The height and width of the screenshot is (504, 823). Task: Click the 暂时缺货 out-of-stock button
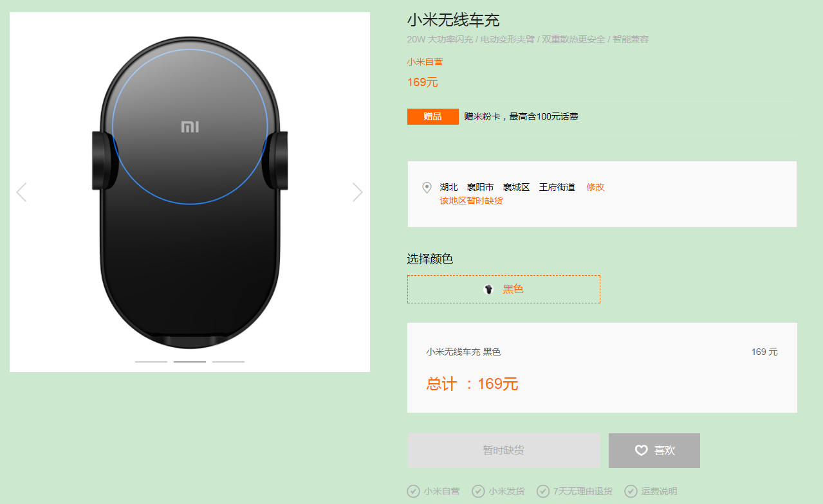pos(504,451)
